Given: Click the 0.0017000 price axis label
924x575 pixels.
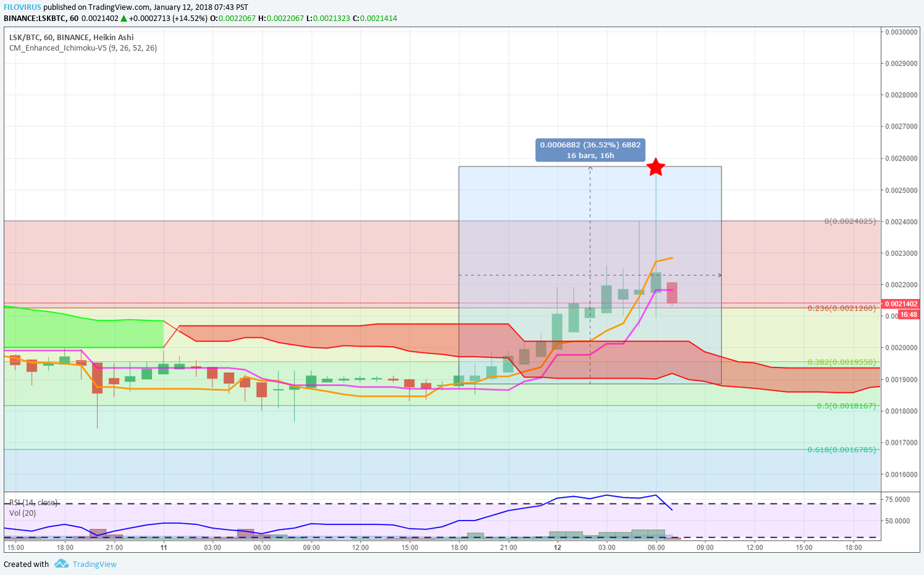Looking at the screenshot, I should pyautogui.click(x=901, y=442).
